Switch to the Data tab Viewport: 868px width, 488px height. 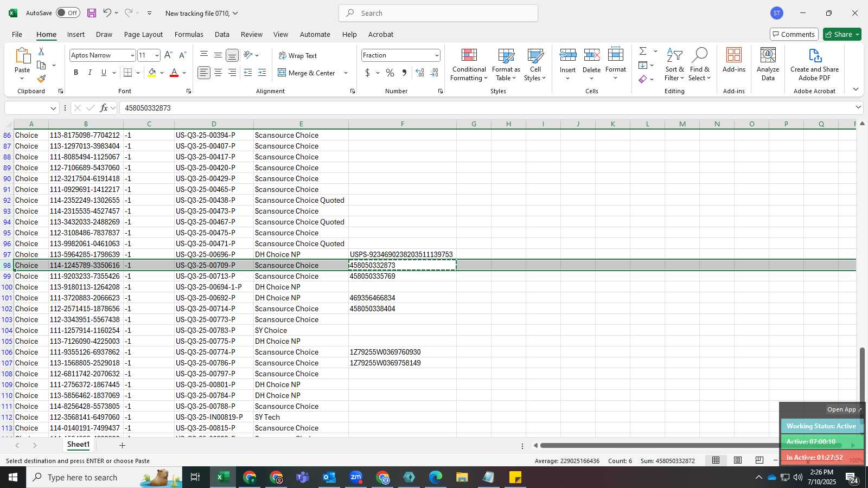222,34
